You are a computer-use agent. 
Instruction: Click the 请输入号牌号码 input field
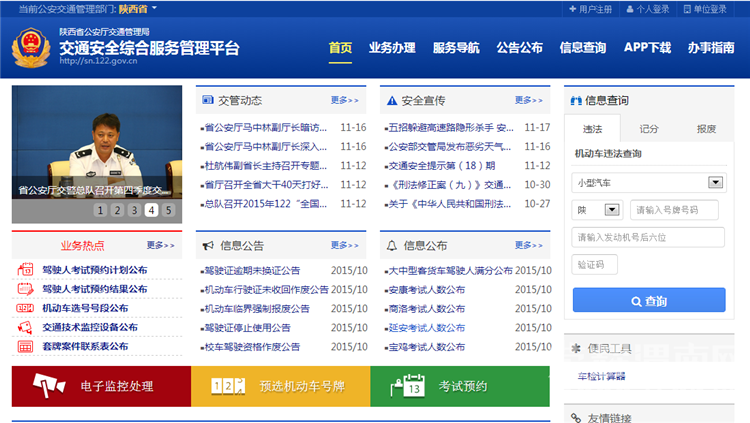(677, 210)
